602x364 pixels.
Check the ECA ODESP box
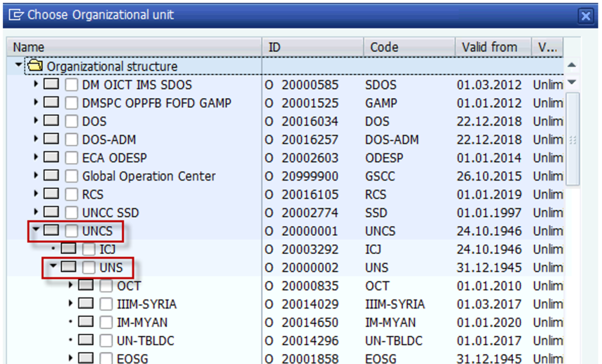(72, 158)
